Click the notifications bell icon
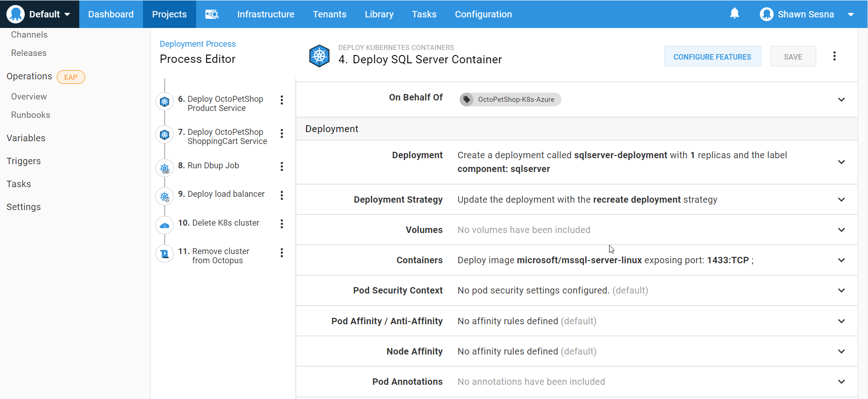Image resolution: width=868 pixels, height=399 pixels. click(x=734, y=14)
